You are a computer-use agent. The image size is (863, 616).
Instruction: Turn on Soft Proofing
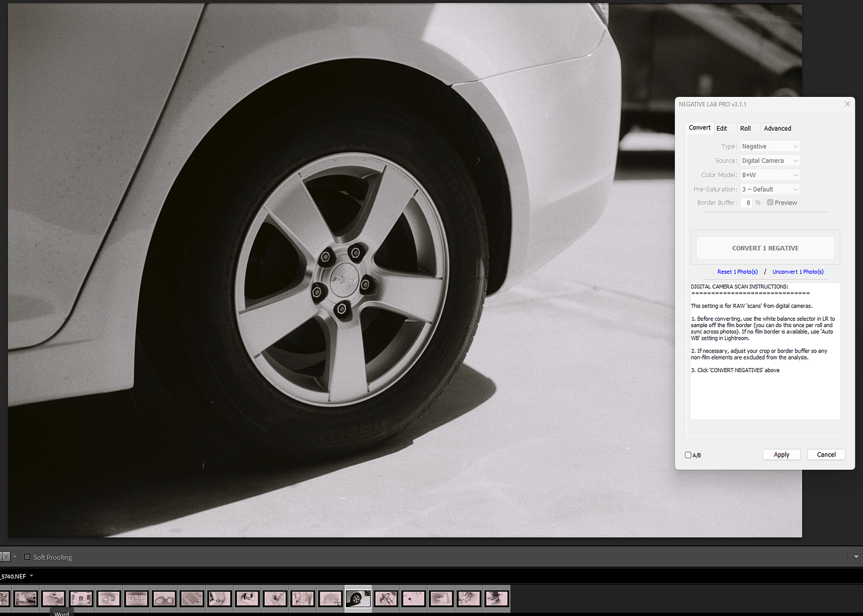click(27, 557)
